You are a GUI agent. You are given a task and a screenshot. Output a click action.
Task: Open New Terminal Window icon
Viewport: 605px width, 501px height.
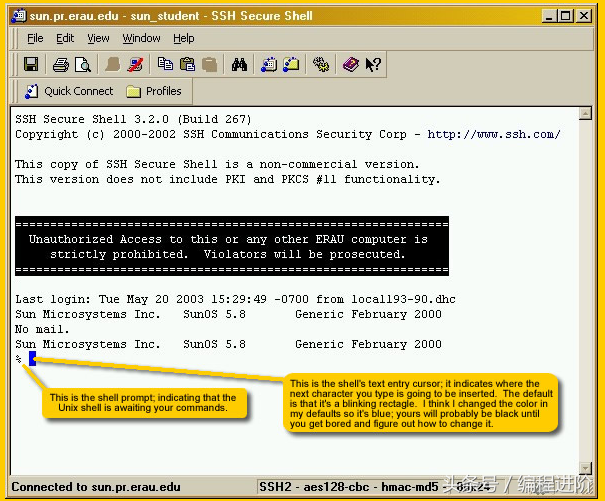(269, 64)
